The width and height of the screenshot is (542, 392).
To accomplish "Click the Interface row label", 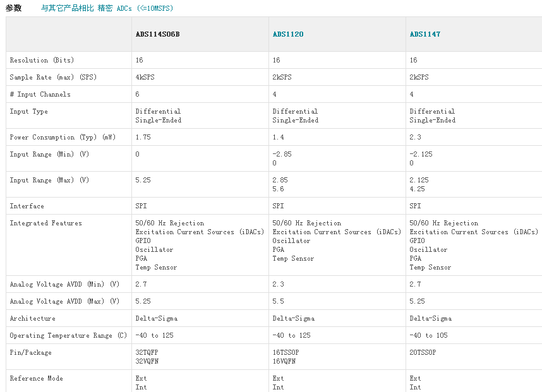I will coord(27,206).
